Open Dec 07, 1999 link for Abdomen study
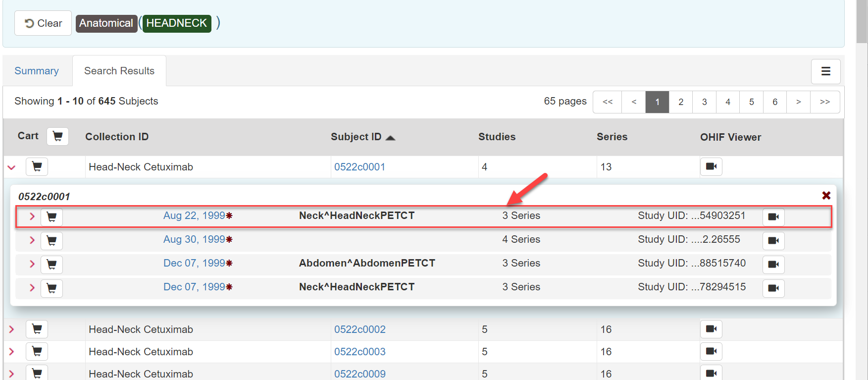This screenshot has height=380, width=868. tap(195, 263)
